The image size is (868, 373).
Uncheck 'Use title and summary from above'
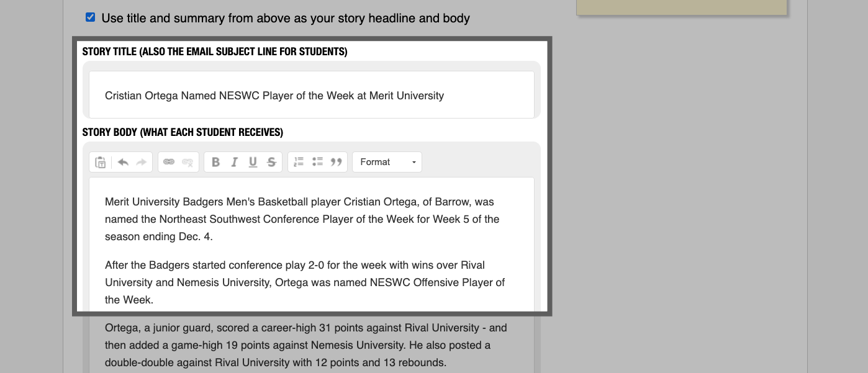(90, 17)
